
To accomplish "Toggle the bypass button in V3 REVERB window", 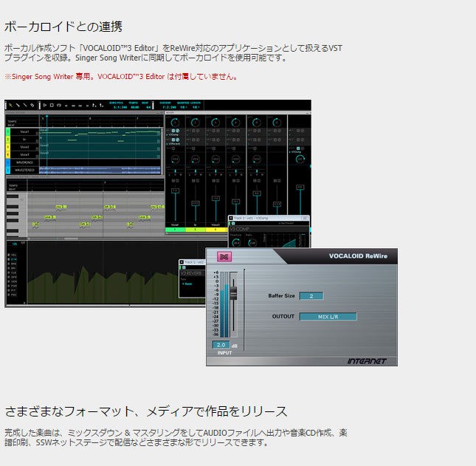I will (x=184, y=267).
